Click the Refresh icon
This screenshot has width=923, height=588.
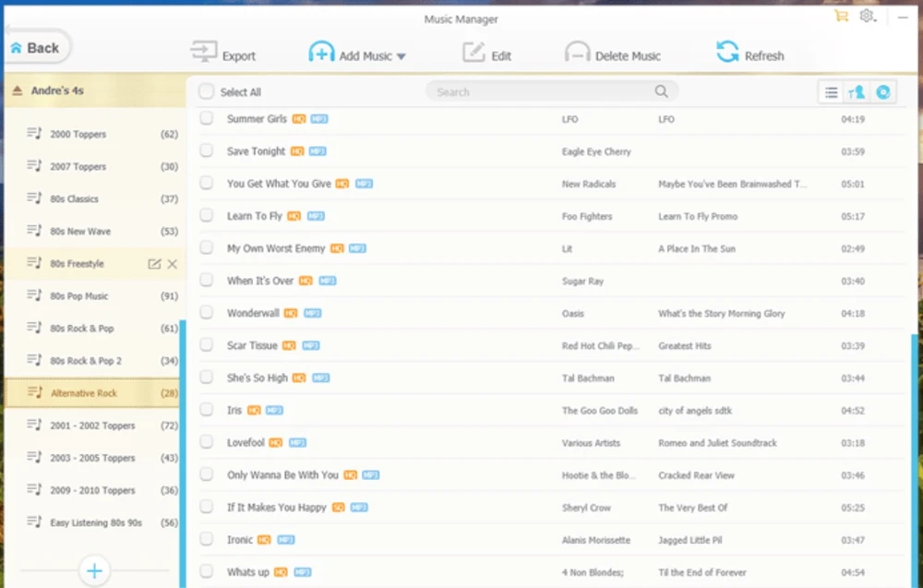[x=727, y=53]
